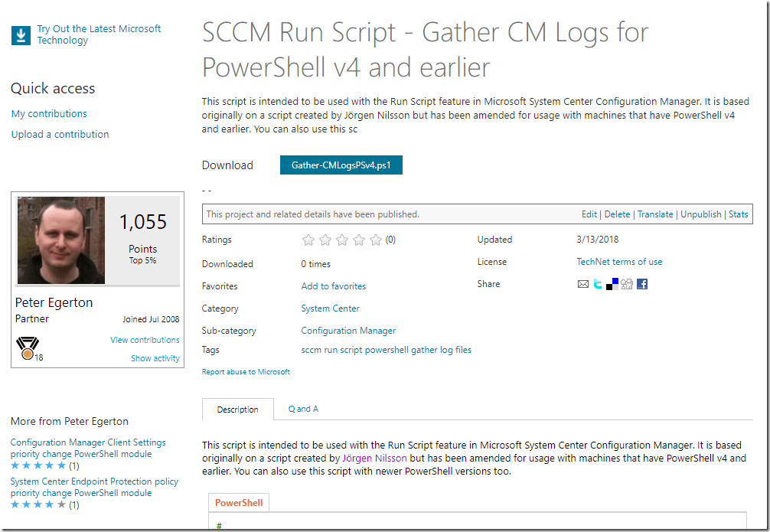This screenshot has width=770, height=532.
Task: Give the script a one-star rating
Action: [x=308, y=240]
